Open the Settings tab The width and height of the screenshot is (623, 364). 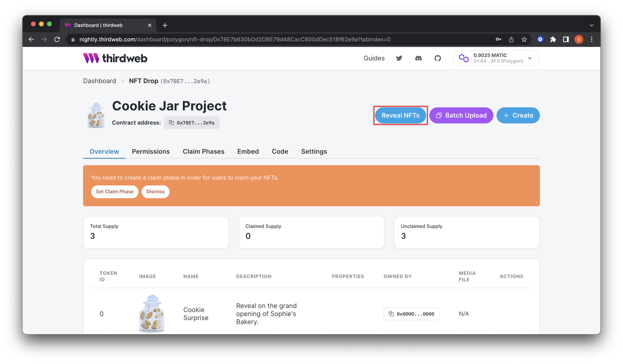click(x=314, y=152)
